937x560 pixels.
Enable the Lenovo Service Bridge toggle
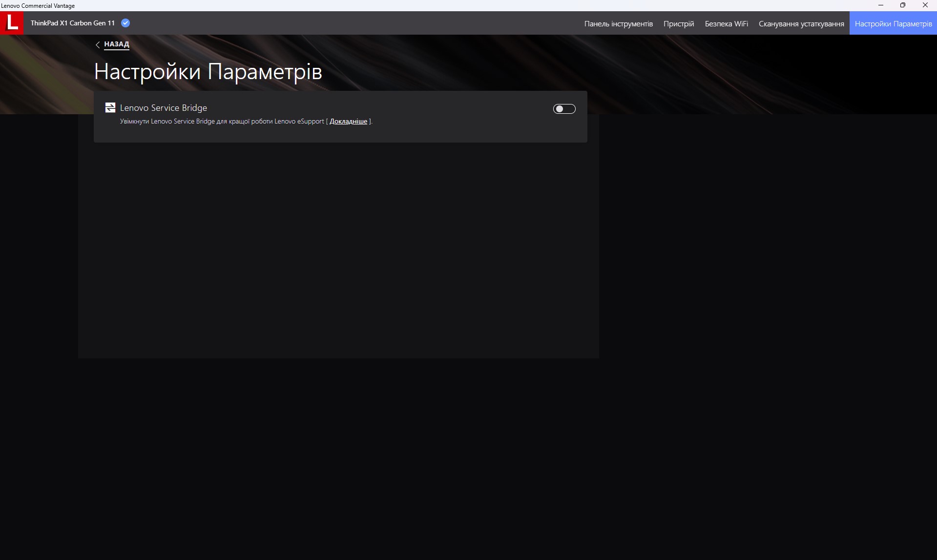(564, 109)
